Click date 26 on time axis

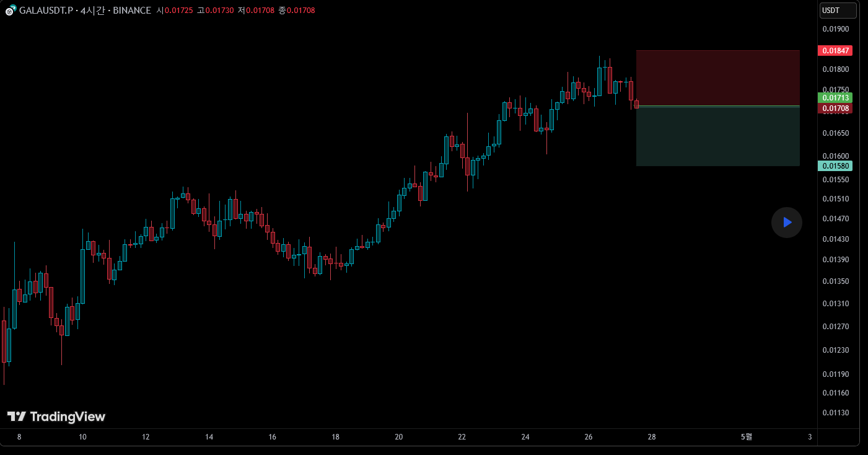pos(589,437)
